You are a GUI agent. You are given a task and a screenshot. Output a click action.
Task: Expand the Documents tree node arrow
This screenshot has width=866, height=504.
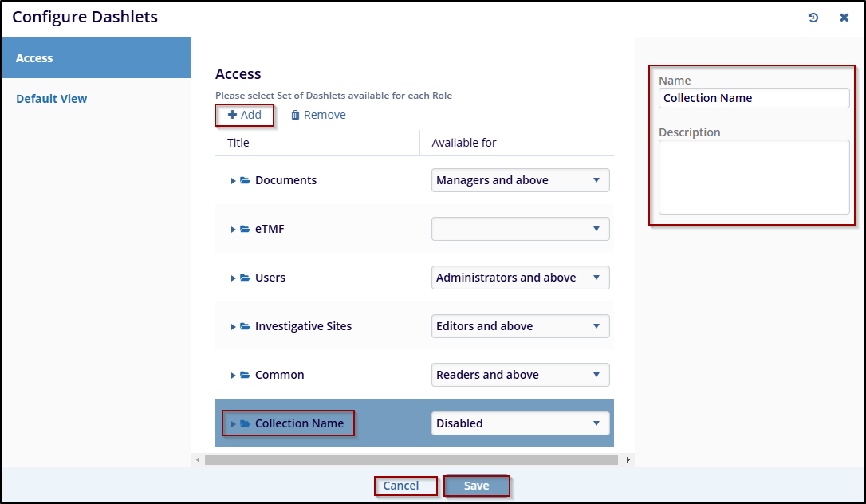(x=233, y=181)
